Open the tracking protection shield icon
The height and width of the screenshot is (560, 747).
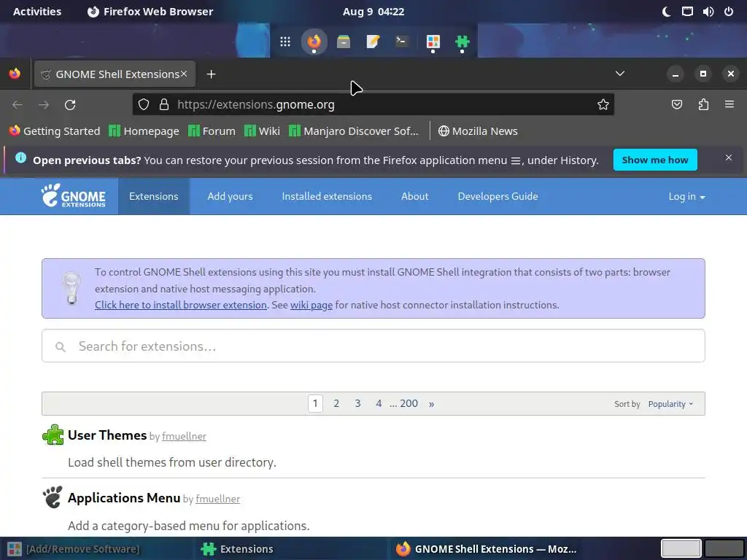point(144,105)
